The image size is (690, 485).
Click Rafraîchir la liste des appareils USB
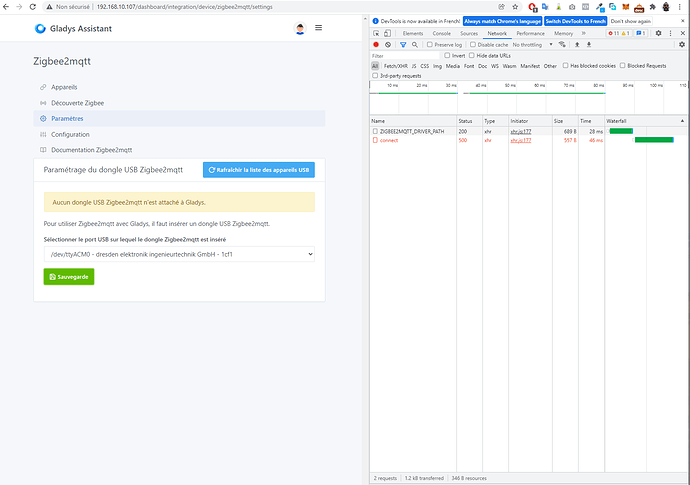[259, 170]
